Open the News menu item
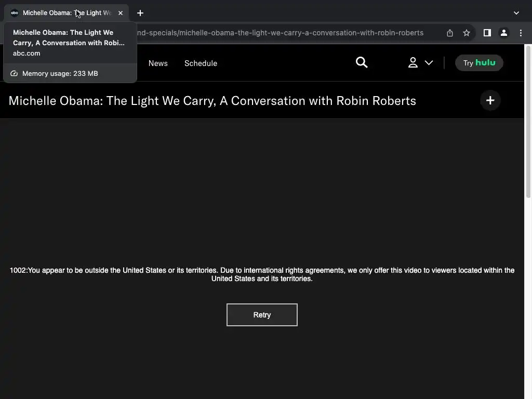532x399 pixels. [x=158, y=63]
